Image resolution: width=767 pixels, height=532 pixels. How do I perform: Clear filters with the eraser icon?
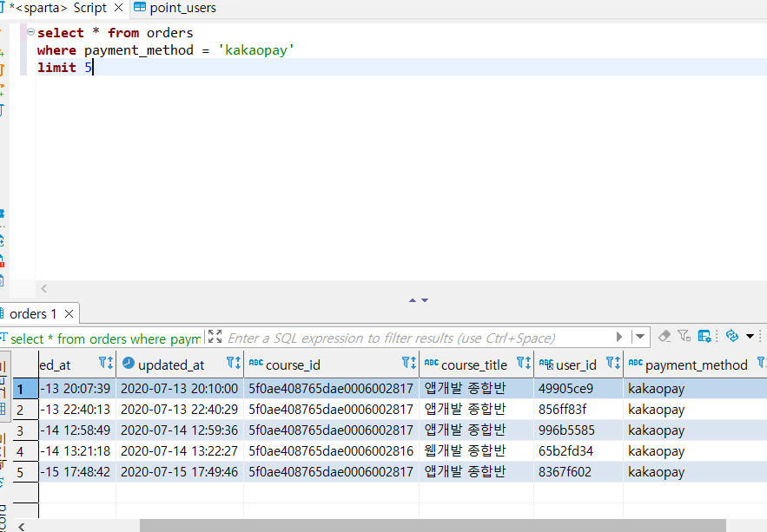pyautogui.click(x=665, y=336)
